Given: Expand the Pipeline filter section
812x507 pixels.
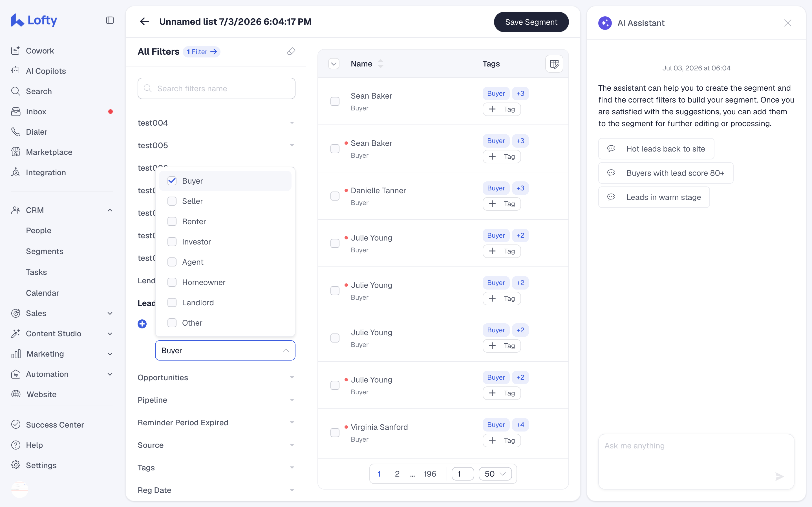Looking at the screenshot, I should coord(217,400).
